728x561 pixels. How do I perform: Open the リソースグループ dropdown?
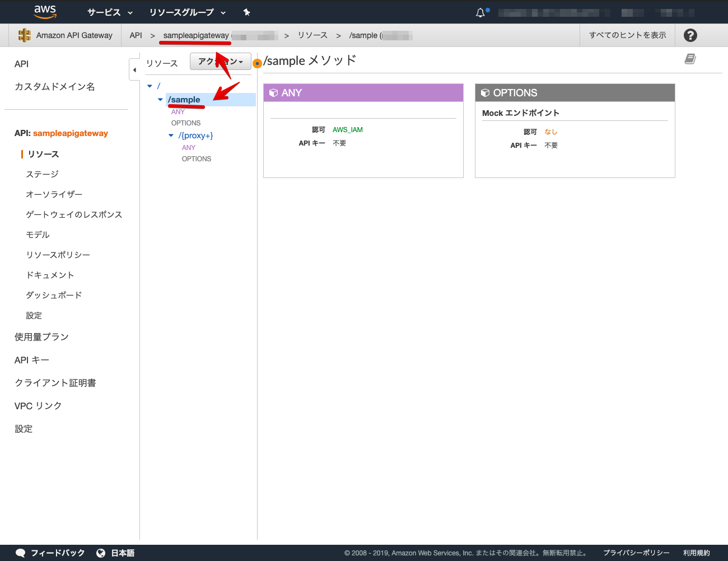188,12
